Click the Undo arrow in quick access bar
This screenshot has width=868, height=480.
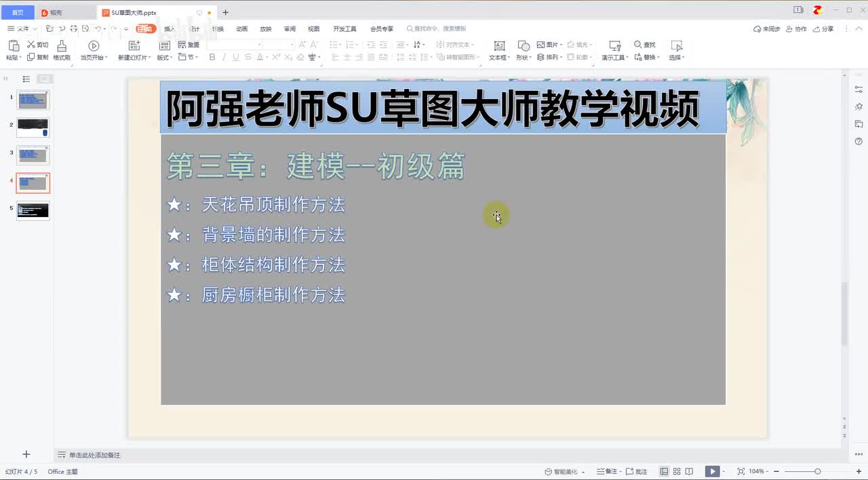[98, 28]
